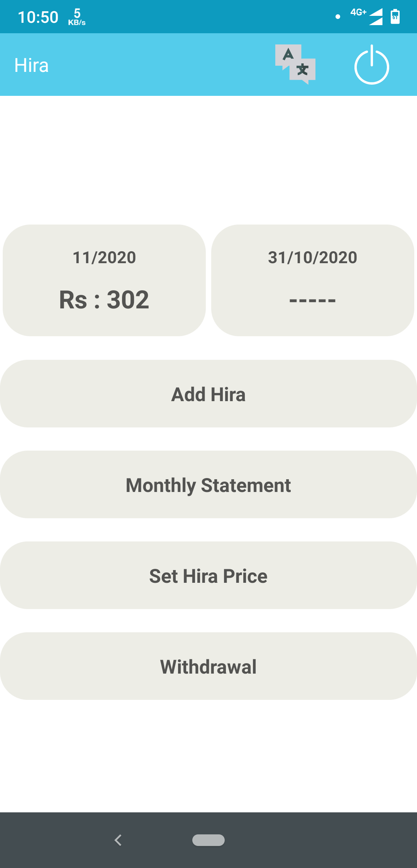Tap the 10:50 clock in status bar
Image resolution: width=417 pixels, height=868 pixels.
(x=38, y=17)
